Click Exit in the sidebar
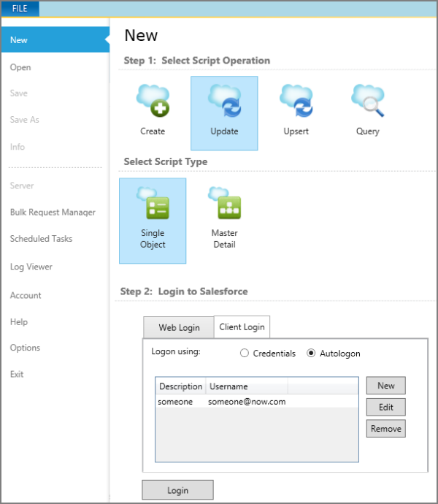Image resolution: width=438 pixels, height=504 pixels. (17, 374)
